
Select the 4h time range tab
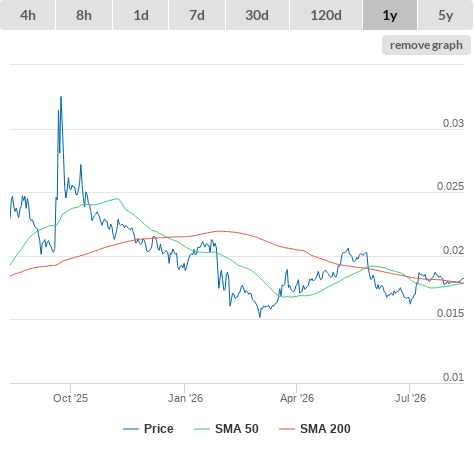coord(28,15)
